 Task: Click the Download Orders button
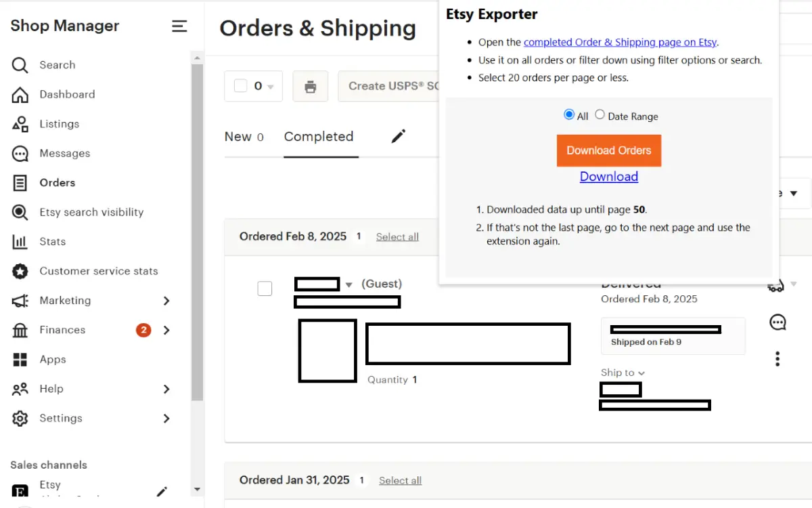[608, 150]
